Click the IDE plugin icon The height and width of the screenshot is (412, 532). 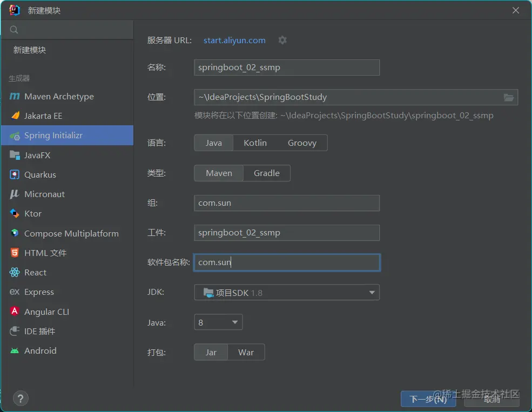[15, 331]
